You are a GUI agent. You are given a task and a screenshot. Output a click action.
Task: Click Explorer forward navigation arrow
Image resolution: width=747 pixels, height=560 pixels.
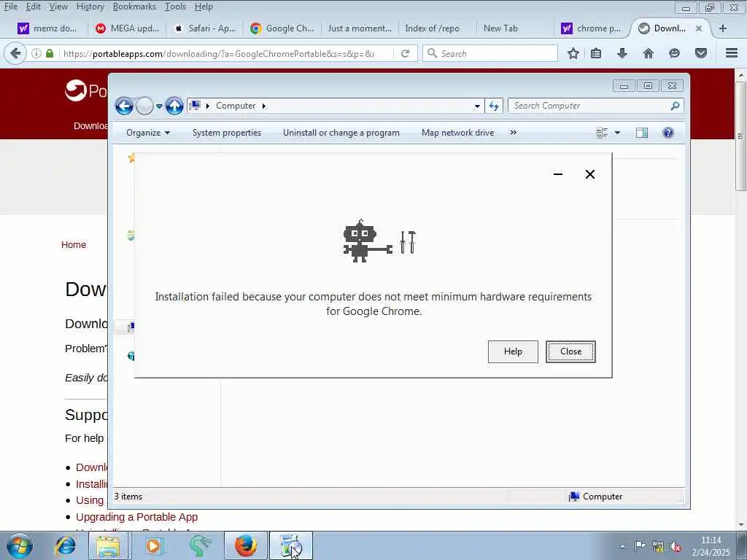point(144,106)
